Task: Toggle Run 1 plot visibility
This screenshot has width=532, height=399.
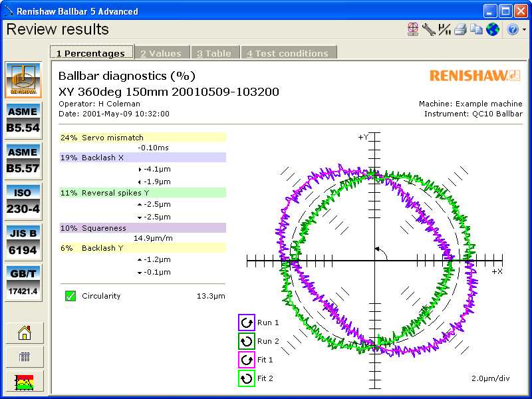Action: pyautogui.click(x=247, y=323)
